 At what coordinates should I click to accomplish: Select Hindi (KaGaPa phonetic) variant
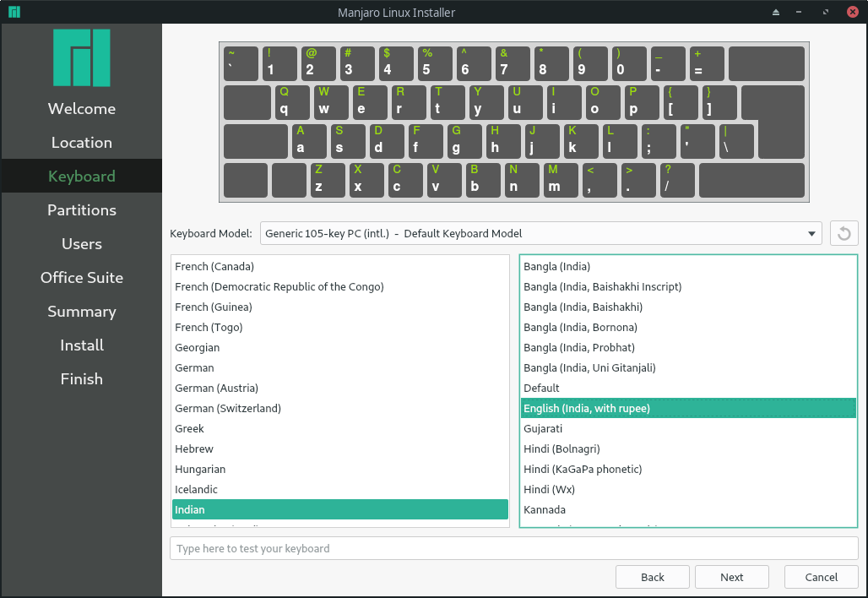(688, 469)
